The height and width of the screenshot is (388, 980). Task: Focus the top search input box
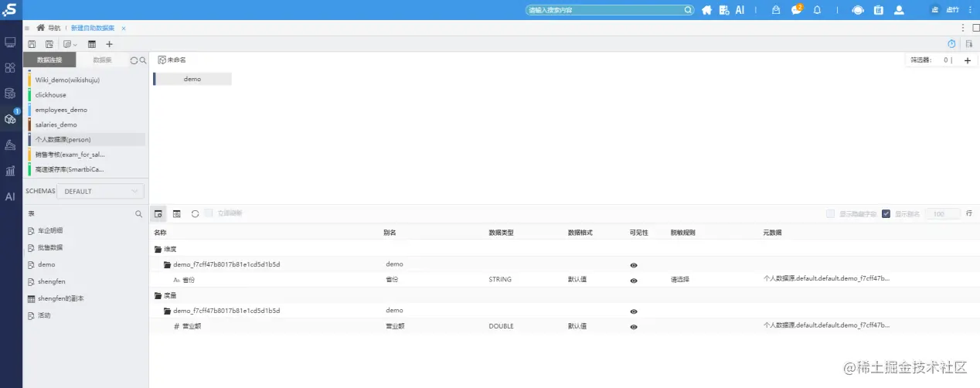click(x=609, y=10)
